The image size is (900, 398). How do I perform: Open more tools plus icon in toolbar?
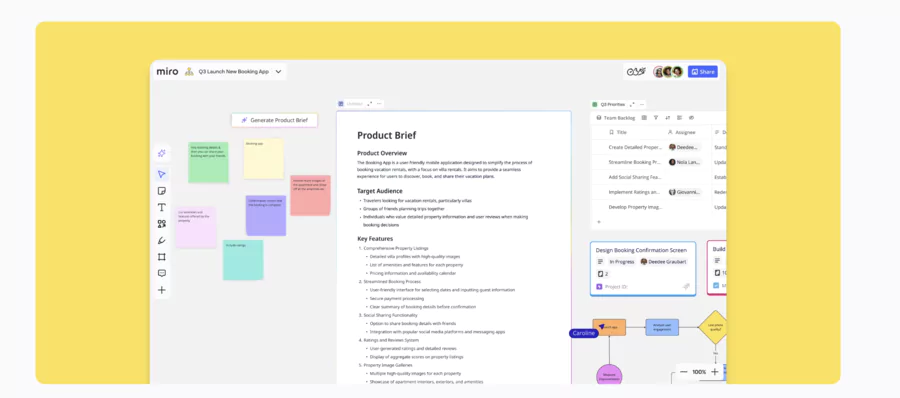pos(162,290)
